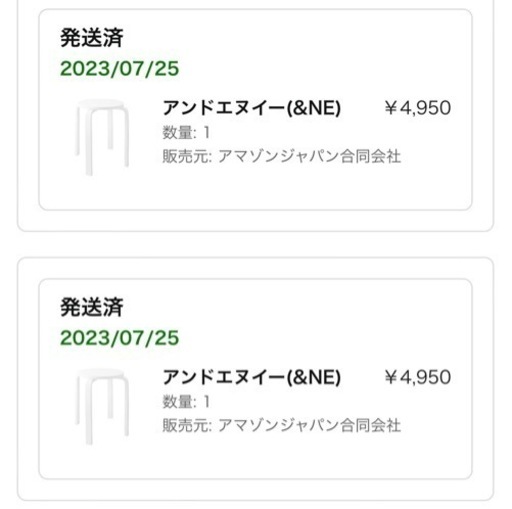This screenshot has height=509, width=512.
Task: Tap the stool legs in lower thumbnail
Action: 102,412
